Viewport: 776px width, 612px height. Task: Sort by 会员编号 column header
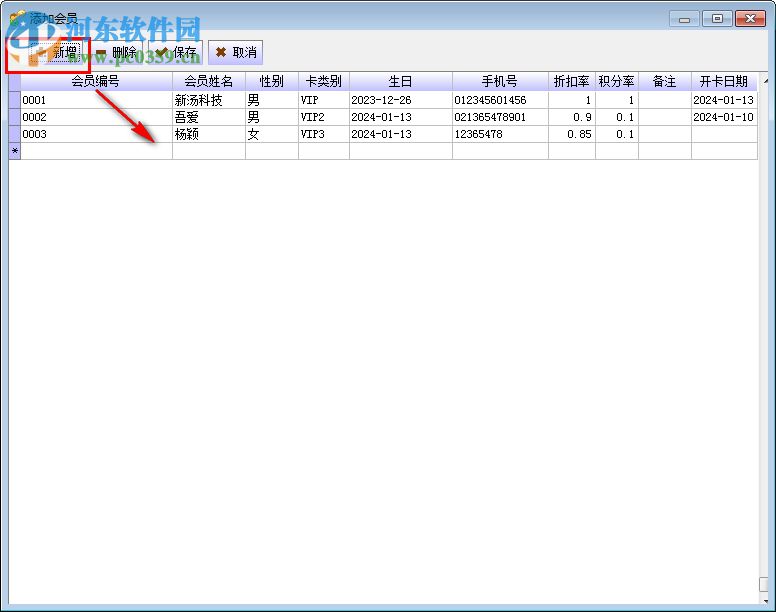(96, 81)
